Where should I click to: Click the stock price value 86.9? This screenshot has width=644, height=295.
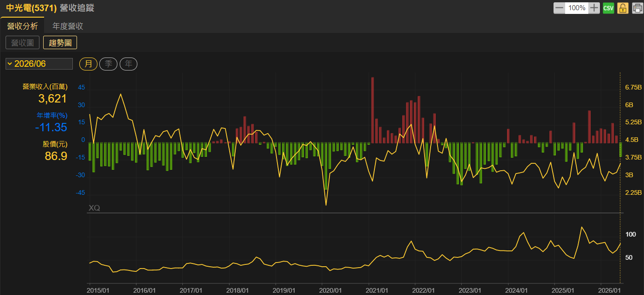point(56,156)
